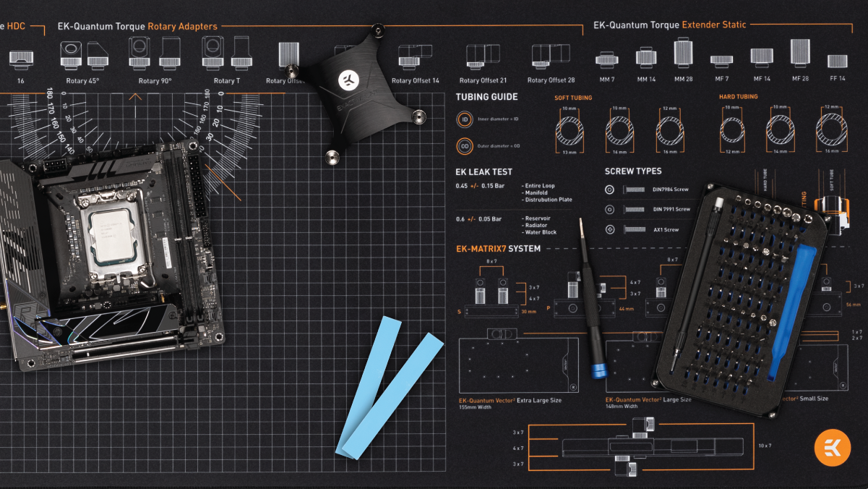Screen dimensions: 868x489
Task: Click the 0.45 +/- 0.15 Bar value
Action: [x=480, y=186]
